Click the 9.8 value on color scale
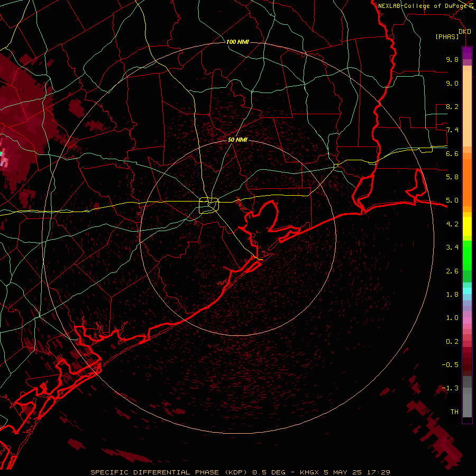Image resolution: width=476 pixels, height=476 pixels. coord(452,59)
